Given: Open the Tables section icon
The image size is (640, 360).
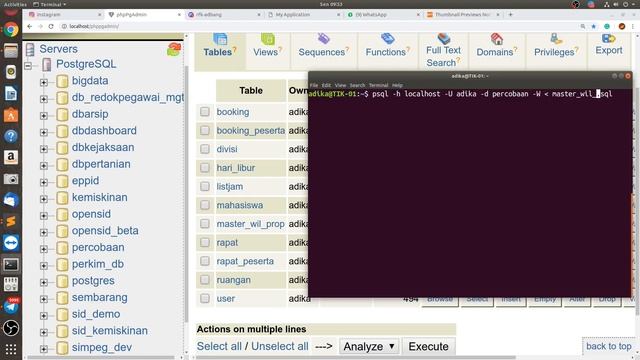Looking at the screenshot, I should point(220,39).
